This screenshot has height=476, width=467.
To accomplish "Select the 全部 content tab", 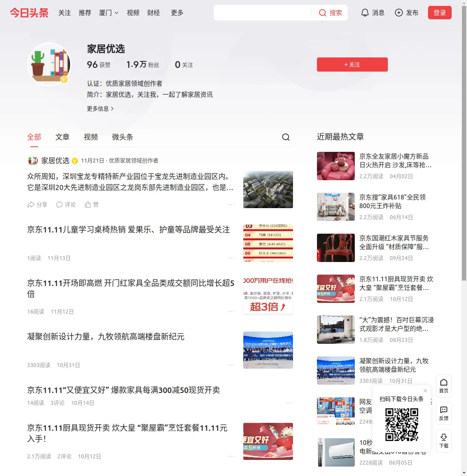I will [x=34, y=137].
